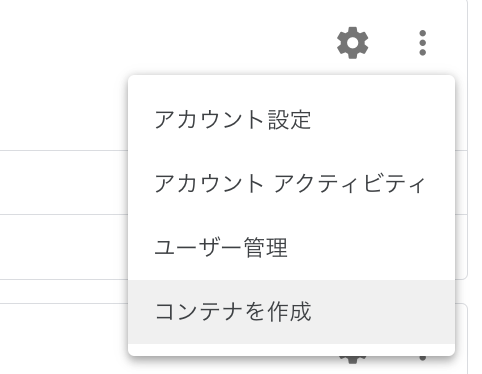The image size is (482, 374).
Task: Select the second container row beside the menu
Action: coord(64,247)
